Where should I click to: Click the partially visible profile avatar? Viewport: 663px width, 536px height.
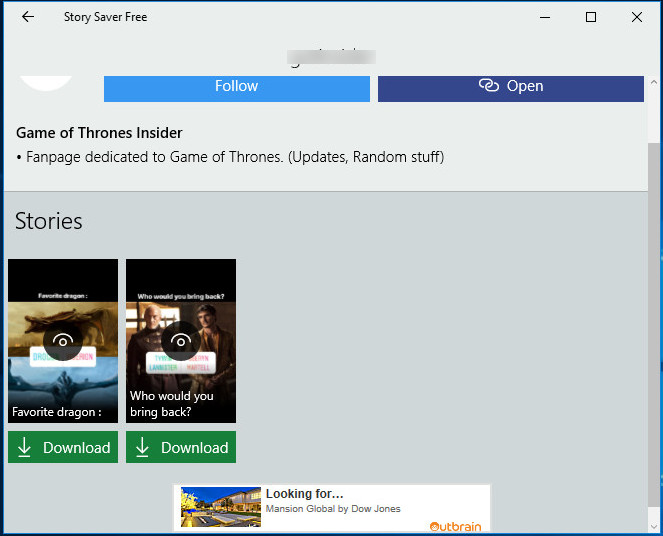point(46,83)
